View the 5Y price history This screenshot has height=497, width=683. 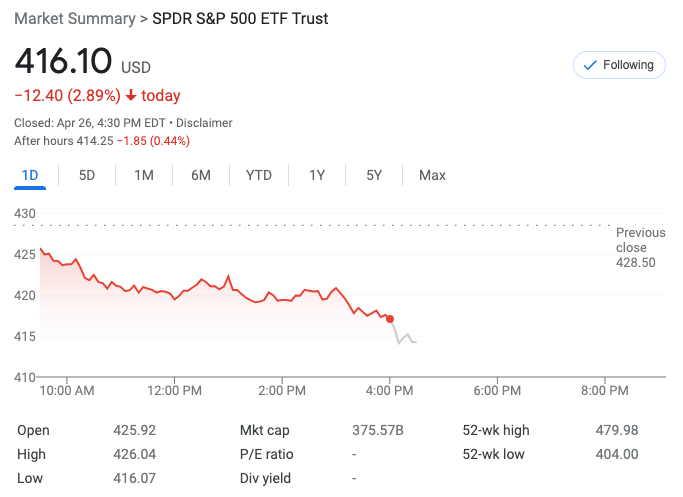coord(374,175)
